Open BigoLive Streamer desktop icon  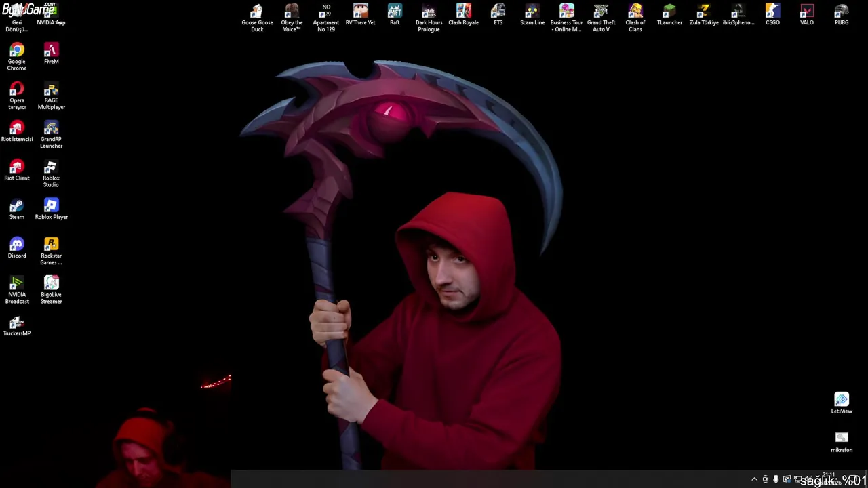51,290
